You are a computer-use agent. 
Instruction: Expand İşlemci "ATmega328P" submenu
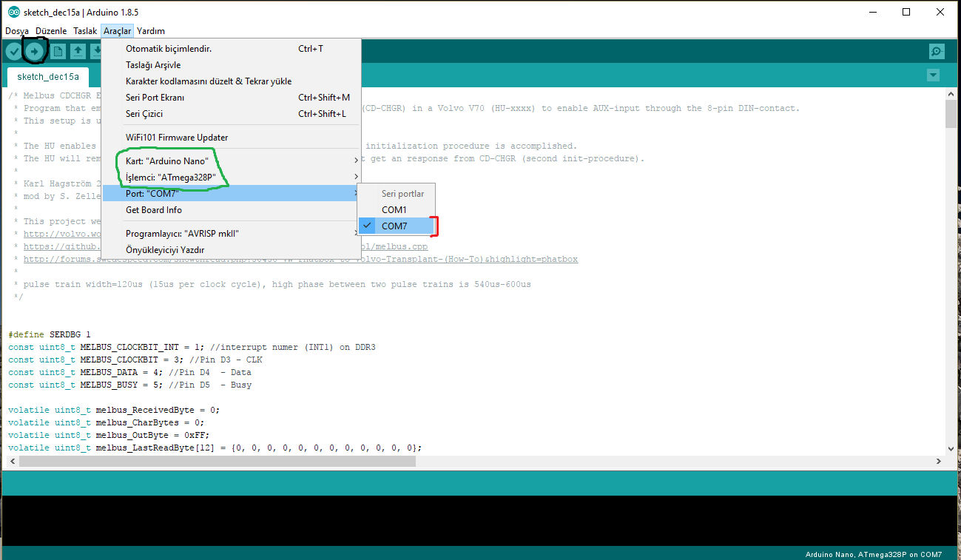[x=231, y=178]
